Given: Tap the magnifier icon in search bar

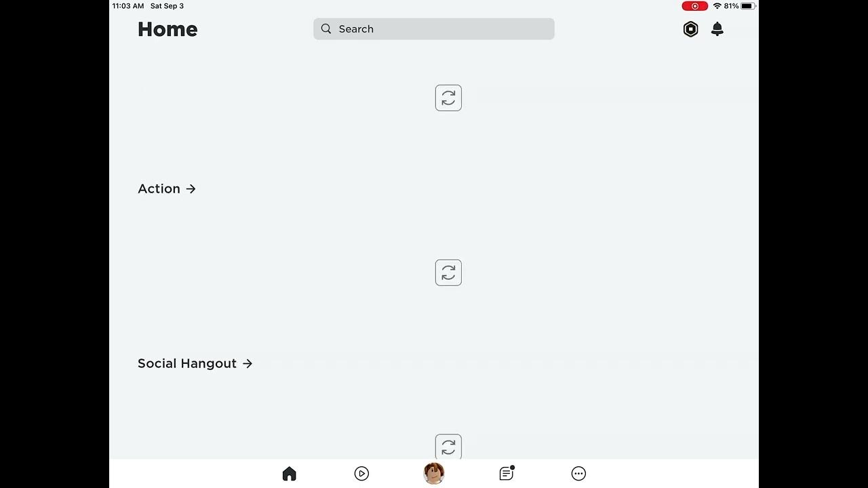Looking at the screenshot, I should tap(326, 29).
